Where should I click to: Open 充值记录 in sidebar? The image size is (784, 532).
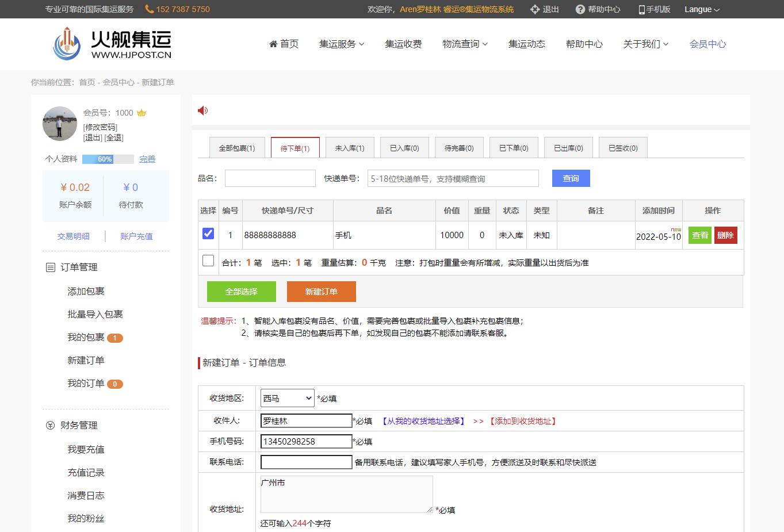(86, 473)
